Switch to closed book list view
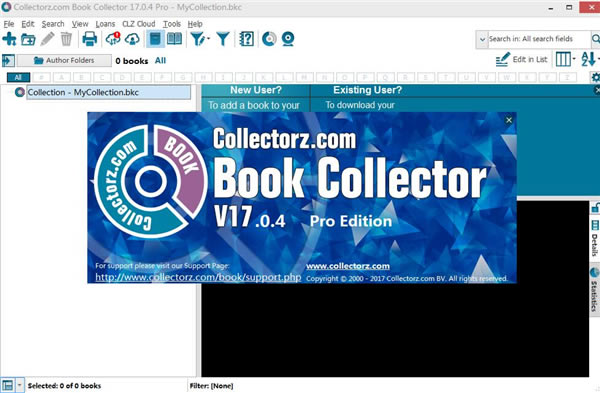The height and width of the screenshot is (393, 600). (x=155, y=39)
